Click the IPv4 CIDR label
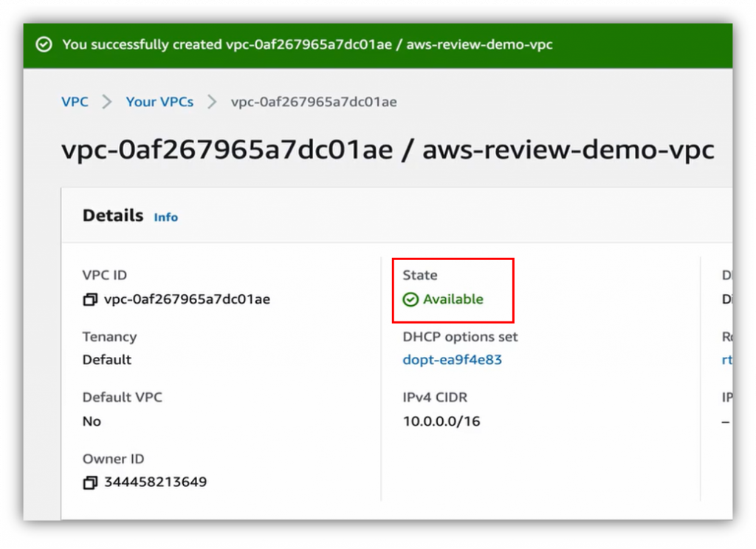This screenshot has height=549, width=756. pyautogui.click(x=435, y=398)
